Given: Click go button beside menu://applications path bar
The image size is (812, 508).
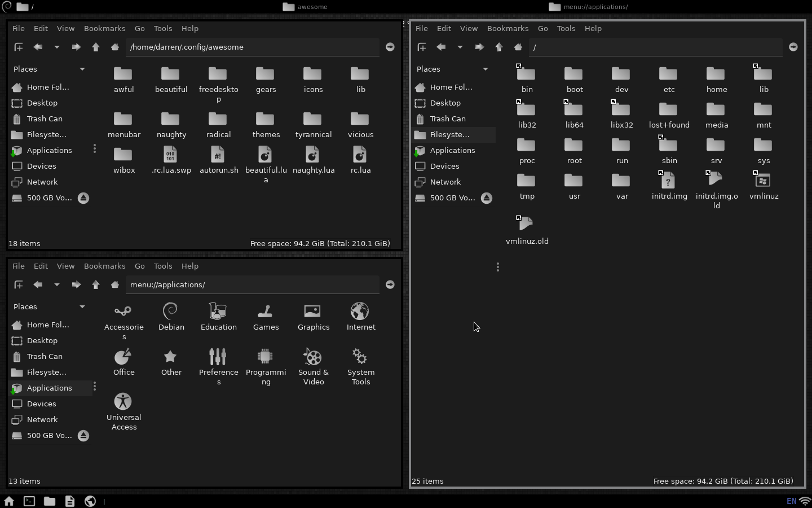Looking at the screenshot, I should click(390, 284).
